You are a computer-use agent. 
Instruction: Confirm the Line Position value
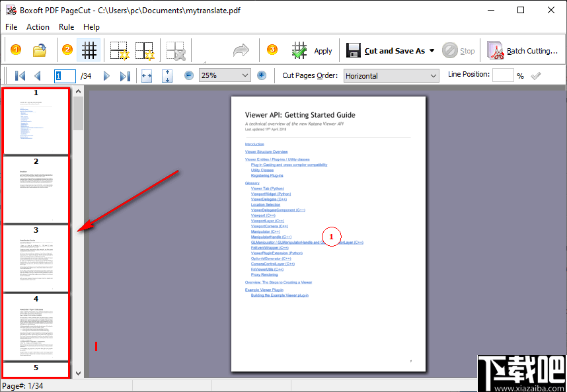[536, 75]
